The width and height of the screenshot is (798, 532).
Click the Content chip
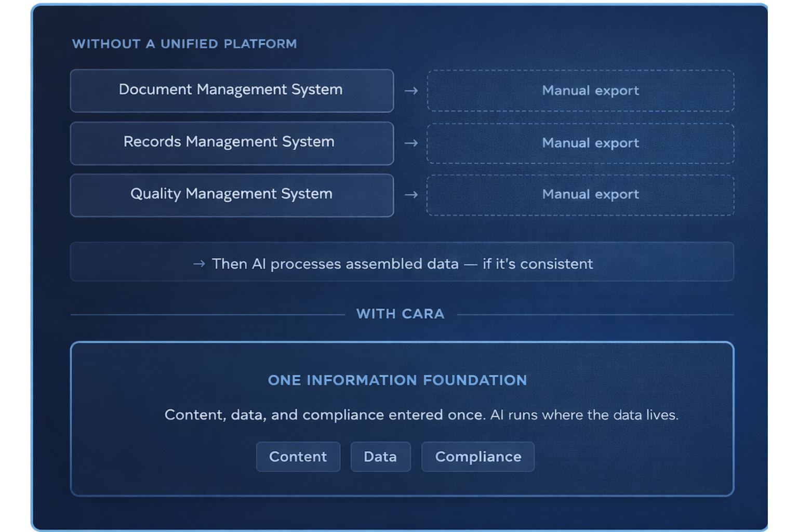pos(298,457)
